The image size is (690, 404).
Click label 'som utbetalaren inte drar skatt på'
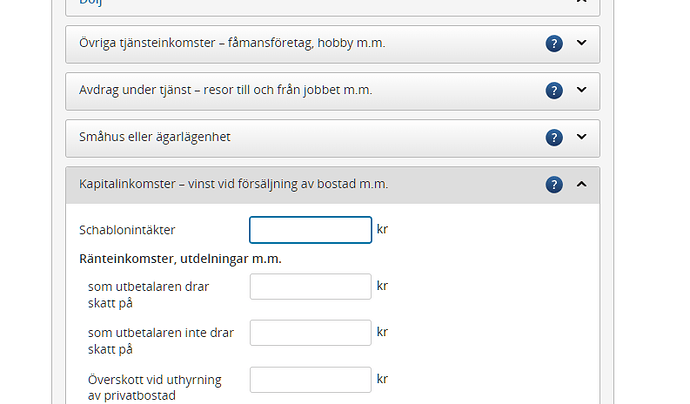pyautogui.click(x=160, y=341)
